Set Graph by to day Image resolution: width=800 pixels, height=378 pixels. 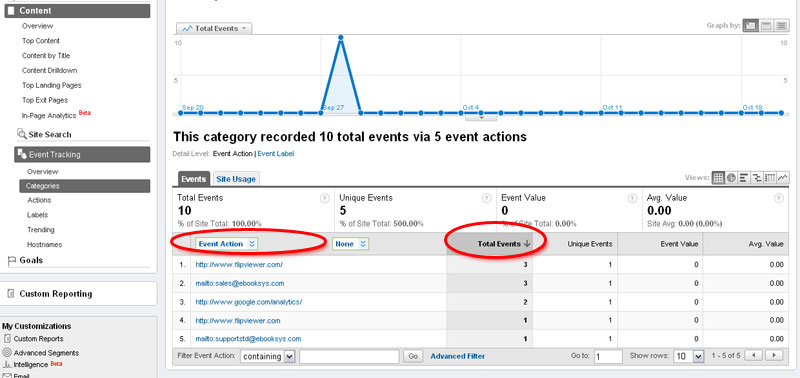(751, 26)
